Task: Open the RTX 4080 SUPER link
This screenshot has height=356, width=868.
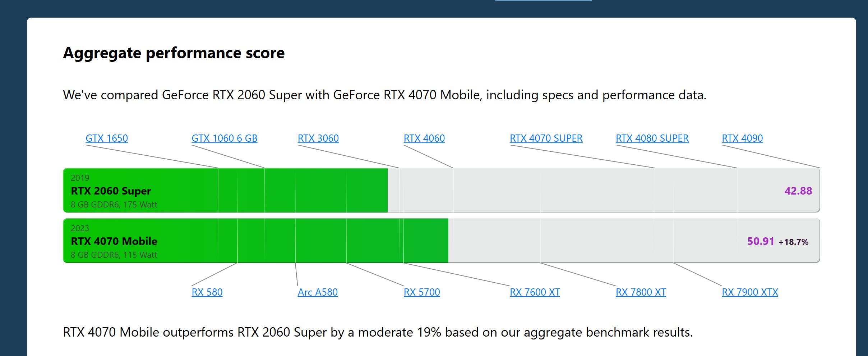Action: (x=652, y=138)
